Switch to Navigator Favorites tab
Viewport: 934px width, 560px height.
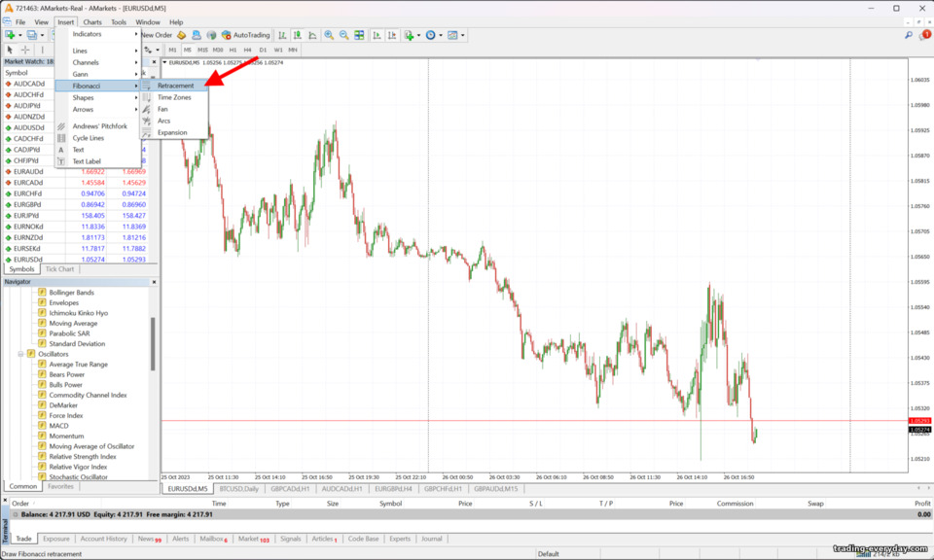60,486
